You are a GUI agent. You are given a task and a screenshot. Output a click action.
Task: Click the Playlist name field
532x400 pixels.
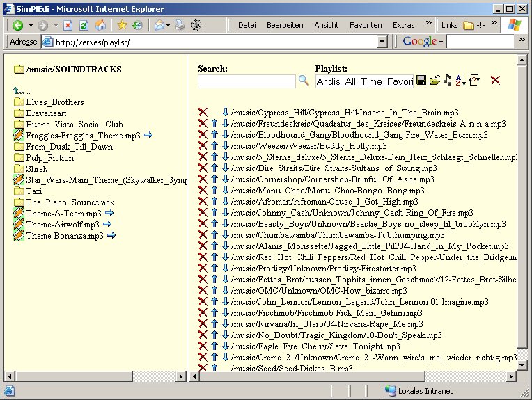point(364,81)
